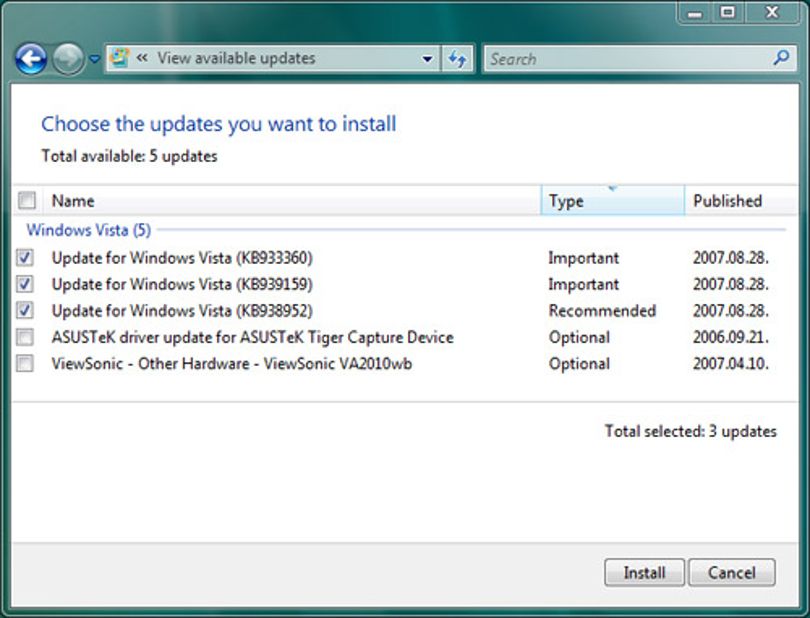Click the greyed Forward arrow button
Screen dimensions: 810x618
pos(69,59)
